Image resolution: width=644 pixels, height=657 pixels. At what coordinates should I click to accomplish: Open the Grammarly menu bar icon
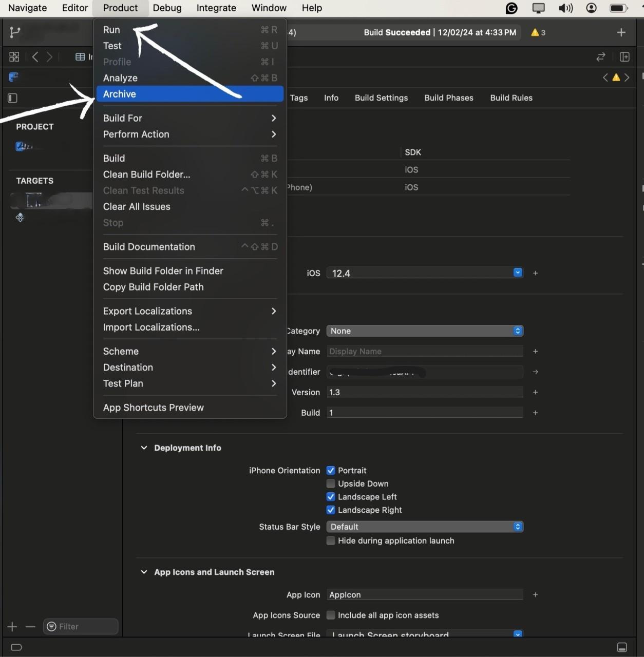(x=512, y=8)
